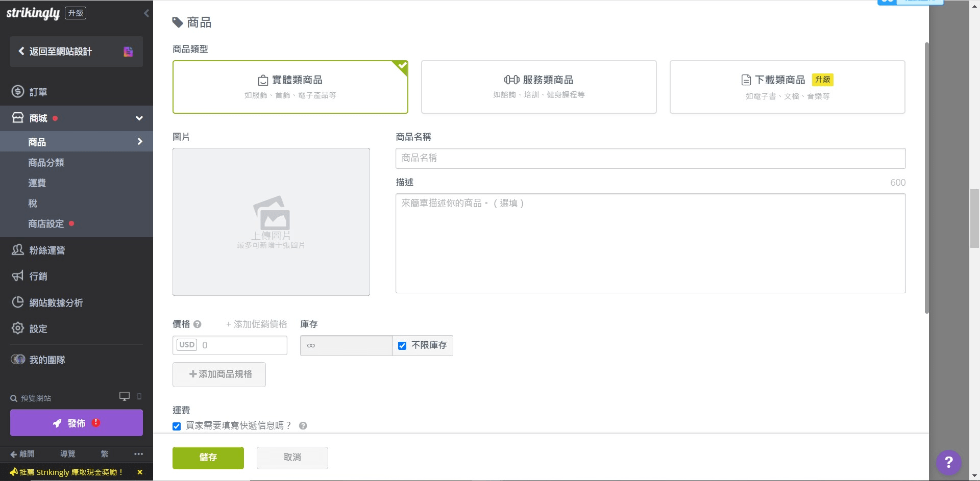
Task: Expand the 商品 submenu arrow
Action: (x=140, y=141)
